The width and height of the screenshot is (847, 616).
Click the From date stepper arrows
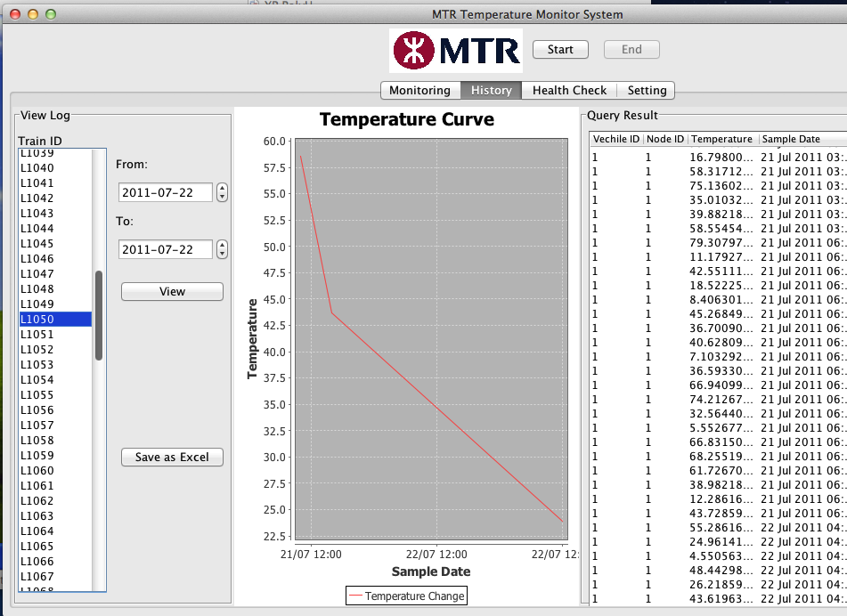[222, 192]
